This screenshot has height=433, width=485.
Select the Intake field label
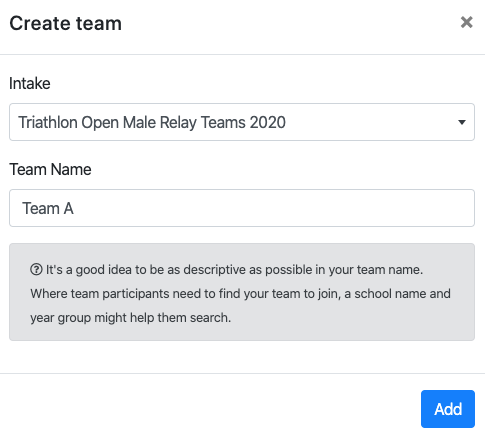tap(30, 83)
